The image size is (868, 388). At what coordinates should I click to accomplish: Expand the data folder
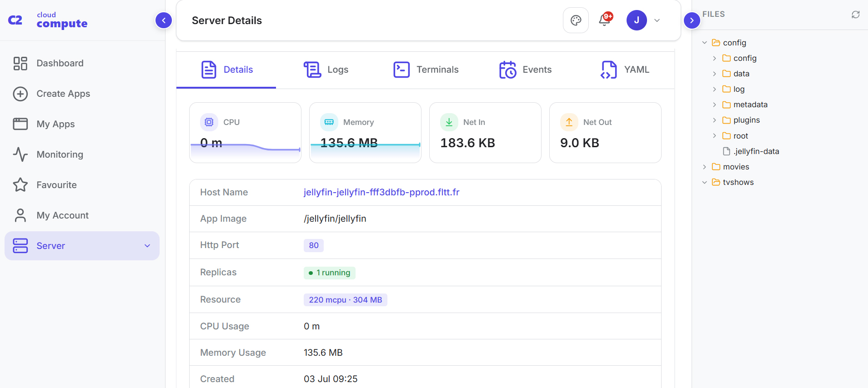pyautogui.click(x=714, y=74)
